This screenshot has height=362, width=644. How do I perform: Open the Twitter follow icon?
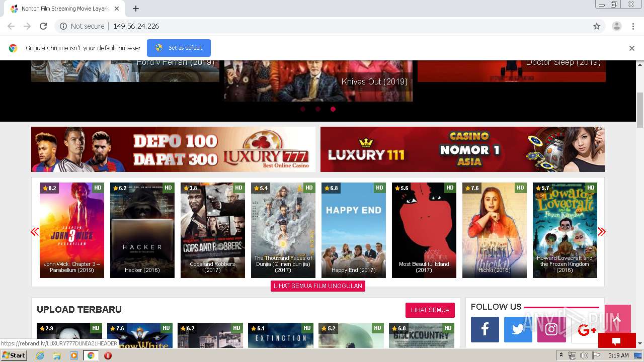(x=518, y=330)
